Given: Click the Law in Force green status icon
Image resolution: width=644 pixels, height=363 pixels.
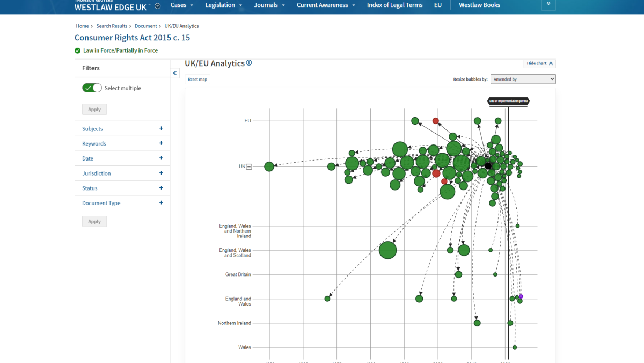Looking at the screenshot, I should click(78, 50).
